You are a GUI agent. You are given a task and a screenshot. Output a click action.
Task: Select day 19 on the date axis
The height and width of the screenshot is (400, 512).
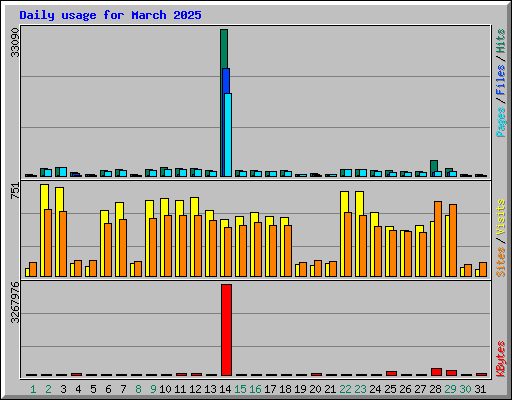tap(300, 389)
